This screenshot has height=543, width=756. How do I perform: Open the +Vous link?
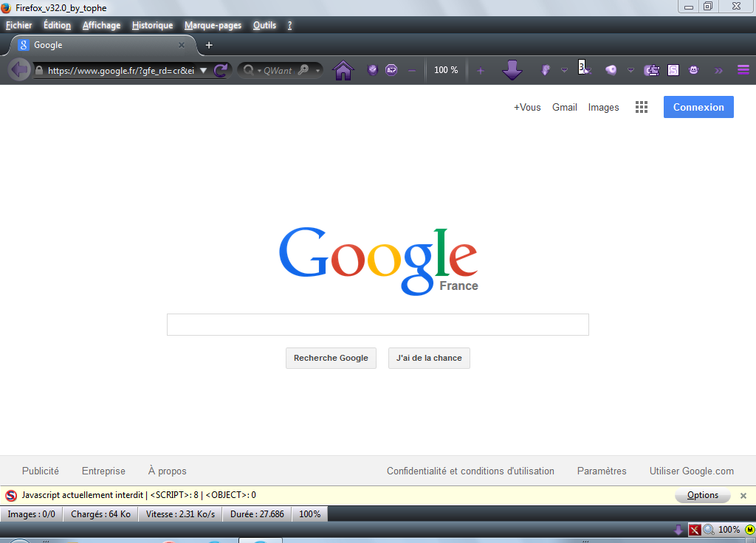pyautogui.click(x=527, y=108)
